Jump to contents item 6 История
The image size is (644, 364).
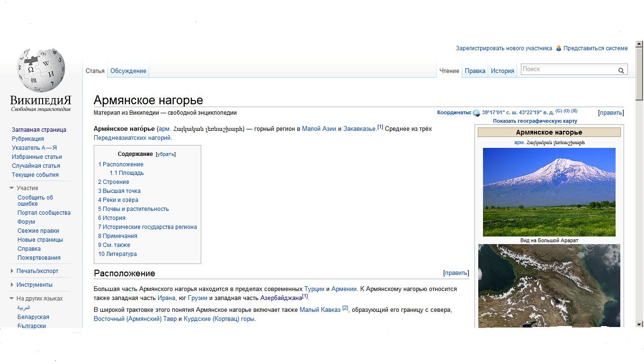[112, 218]
